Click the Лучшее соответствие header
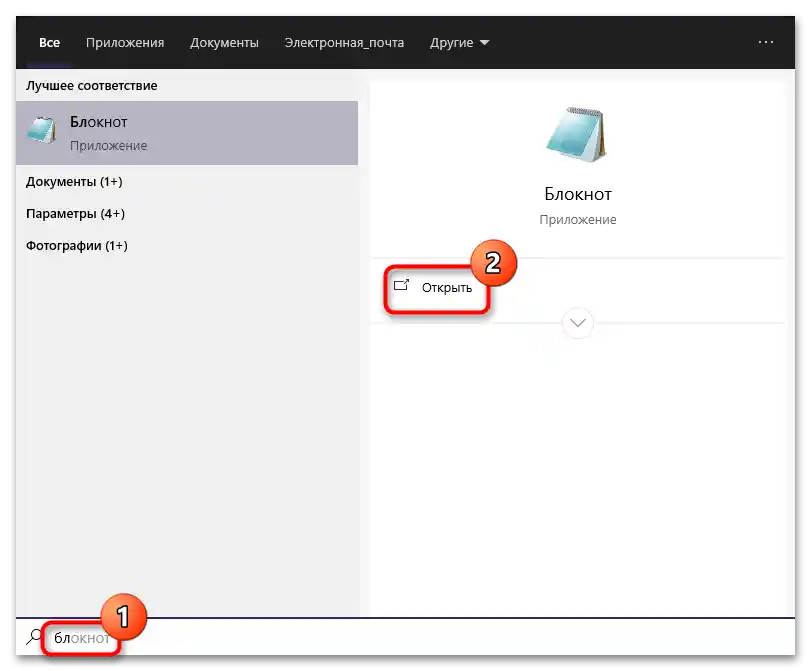This screenshot has height=671, width=811. [92, 86]
